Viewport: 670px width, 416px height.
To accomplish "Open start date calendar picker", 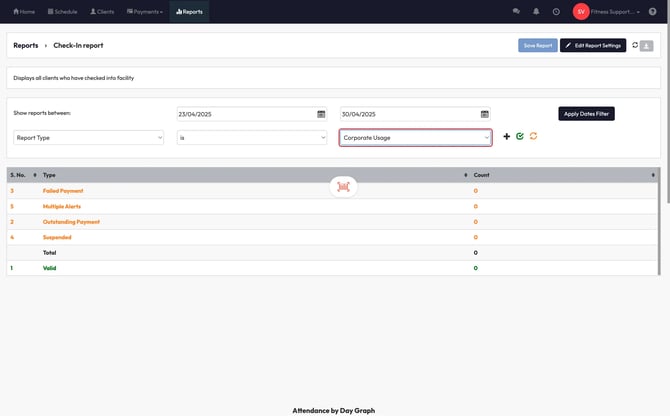I will [321, 114].
